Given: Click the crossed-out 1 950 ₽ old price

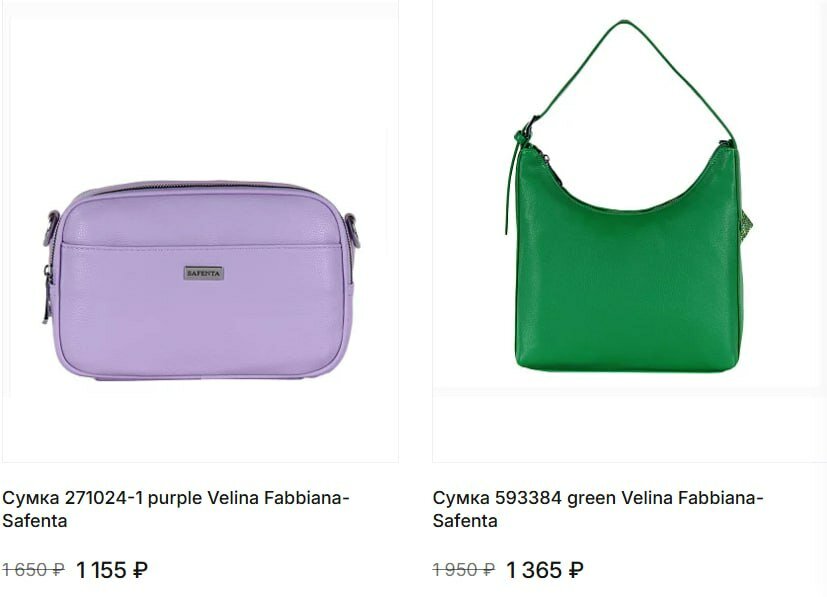Looking at the screenshot, I should [x=464, y=570].
